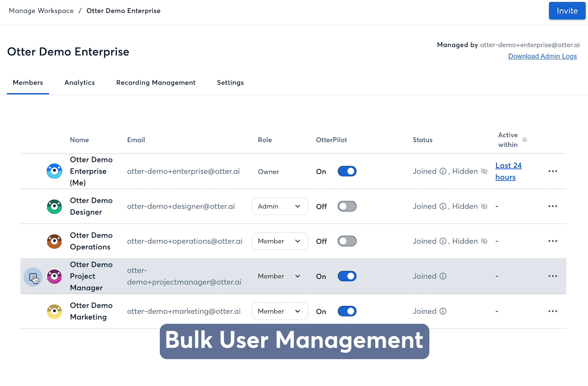Open the Admin role dropdown for Designer
This screenshot has height=386, width=588.
[280, 206]
